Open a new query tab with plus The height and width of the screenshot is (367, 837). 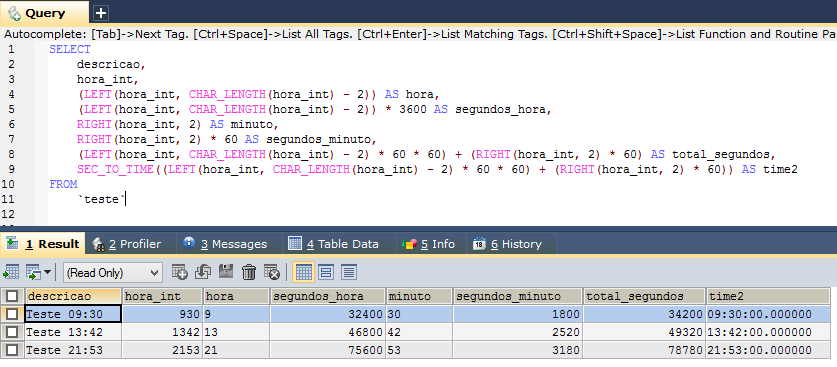(x=100, y=13)
